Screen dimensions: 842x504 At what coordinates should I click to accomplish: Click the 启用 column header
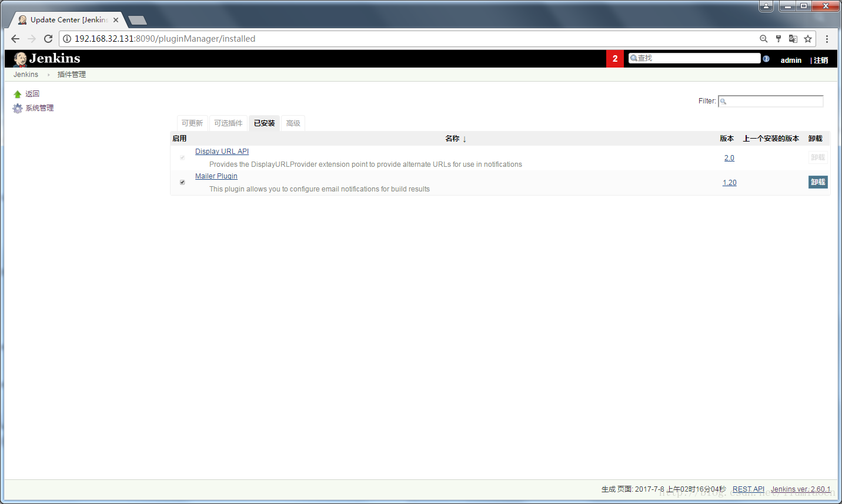coord(179,139)
